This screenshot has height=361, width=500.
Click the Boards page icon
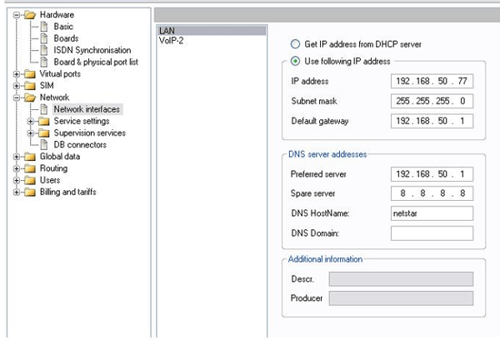(44, 38)
